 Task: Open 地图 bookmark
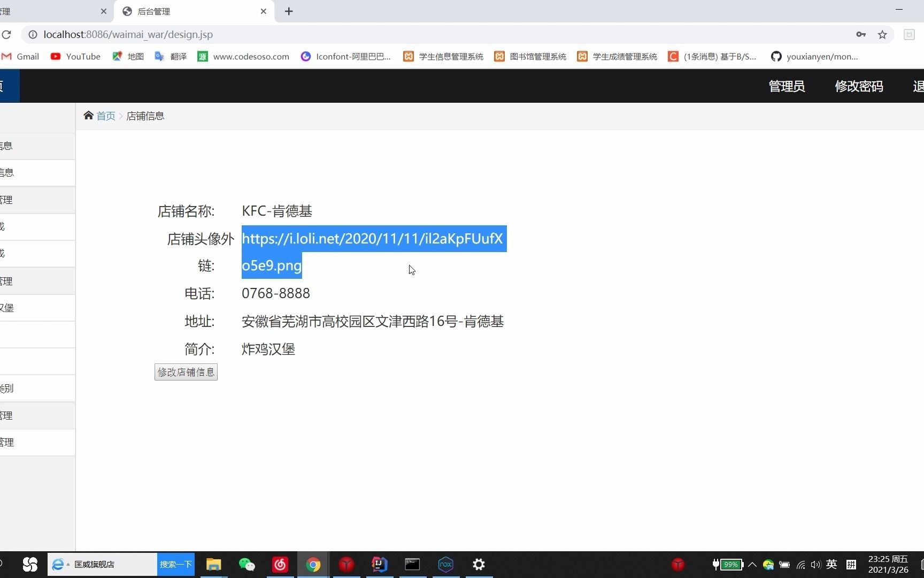click(x=128, y=57)
